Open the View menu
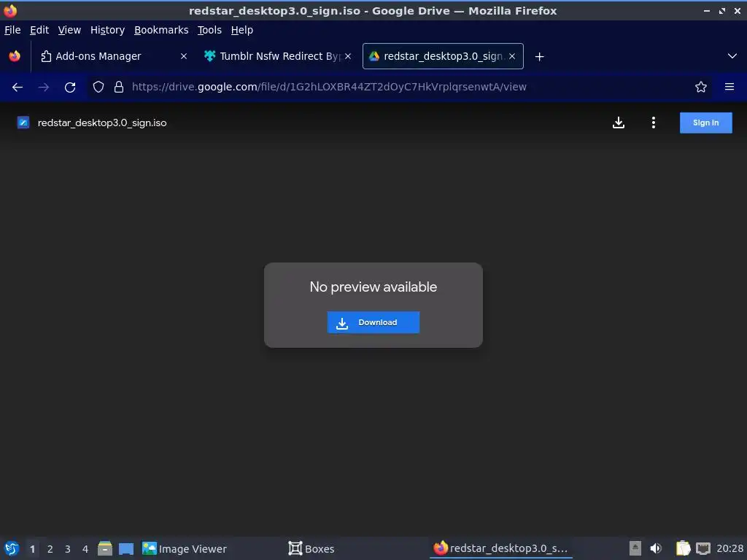747x560 pixels. click(69, 30)
